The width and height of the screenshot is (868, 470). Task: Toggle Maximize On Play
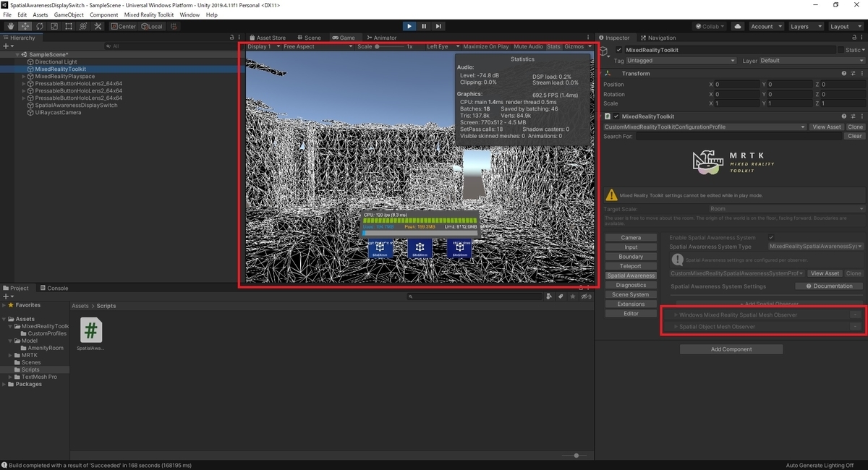[x=486, y=46]
